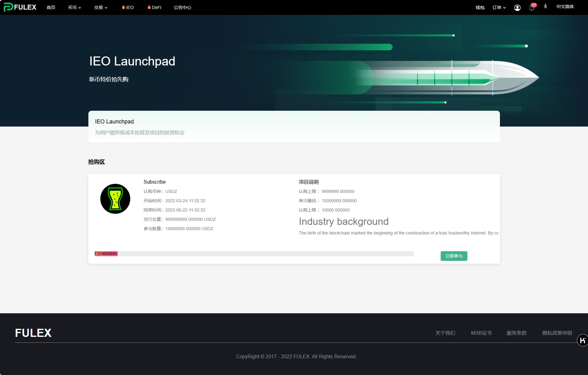Screen dimensions: 588x375
Task: Click the 立即参与 participate button
Action: click(454, 256)
